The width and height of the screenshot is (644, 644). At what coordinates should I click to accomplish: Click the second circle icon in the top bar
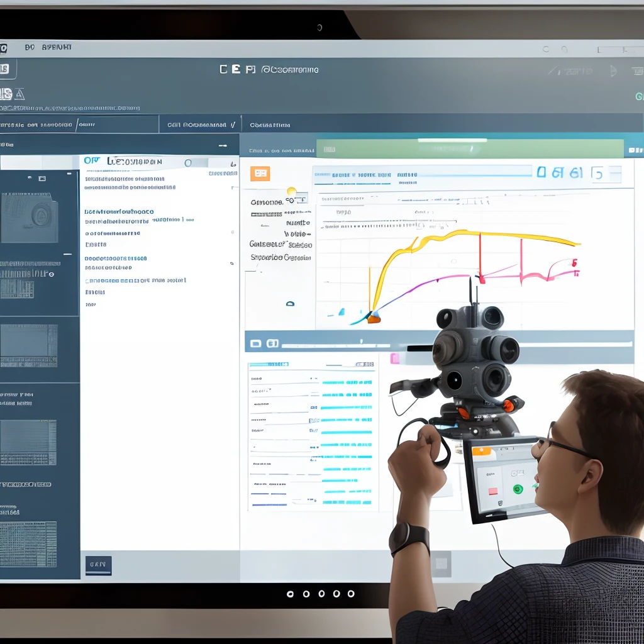tap(565, 49)
